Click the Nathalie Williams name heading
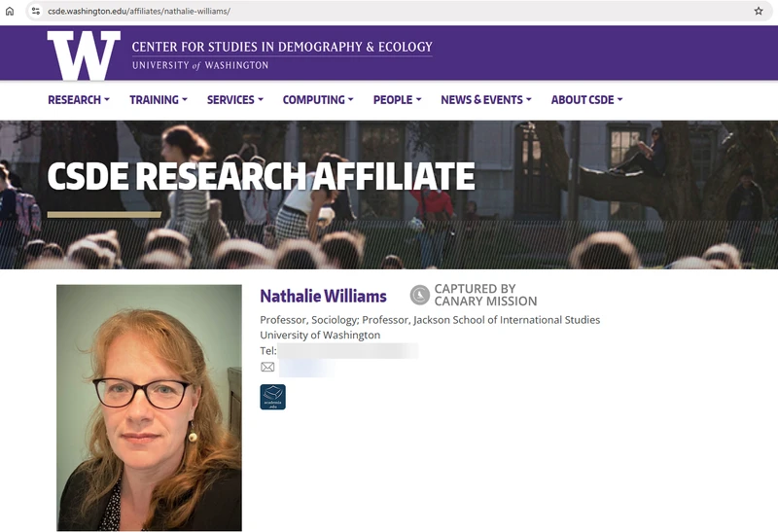778x532 pixels. tap(323, 297)
